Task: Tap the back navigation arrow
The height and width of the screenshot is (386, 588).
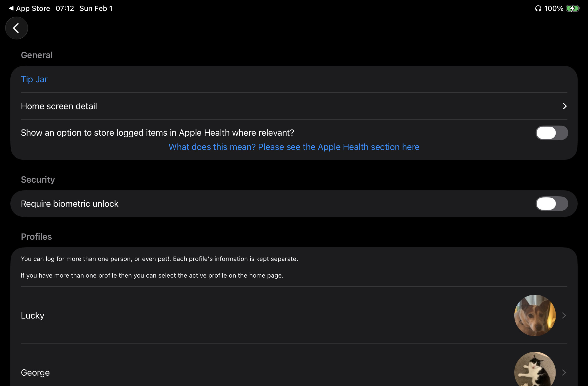Action: (x=16, y=28)
